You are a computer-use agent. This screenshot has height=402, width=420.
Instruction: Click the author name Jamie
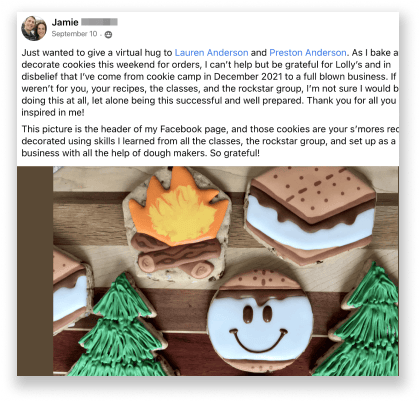(65, 22)
